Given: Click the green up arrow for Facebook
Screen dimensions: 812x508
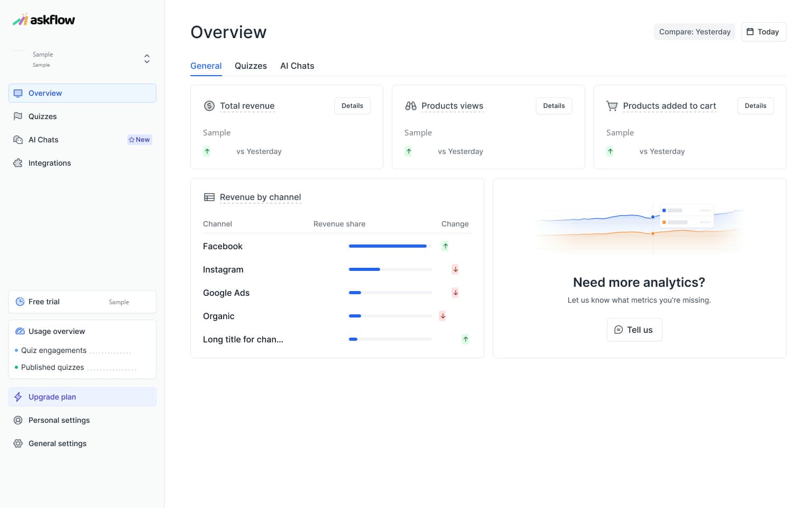Looking at the screenshot, I should click(x=445, y=246).
